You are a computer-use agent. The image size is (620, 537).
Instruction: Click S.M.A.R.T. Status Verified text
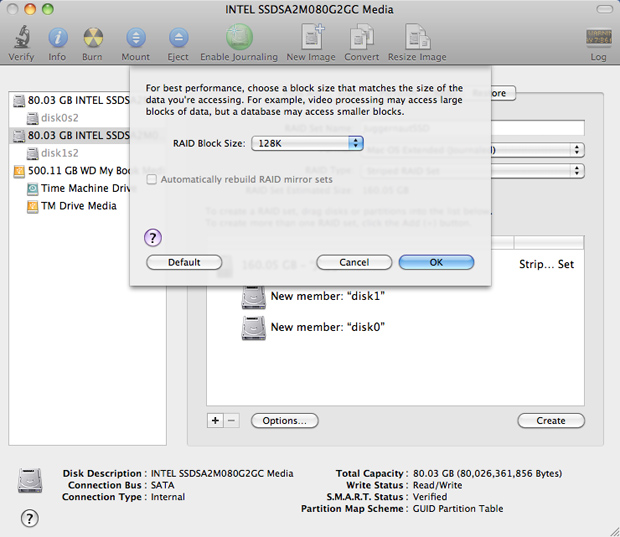430,497
